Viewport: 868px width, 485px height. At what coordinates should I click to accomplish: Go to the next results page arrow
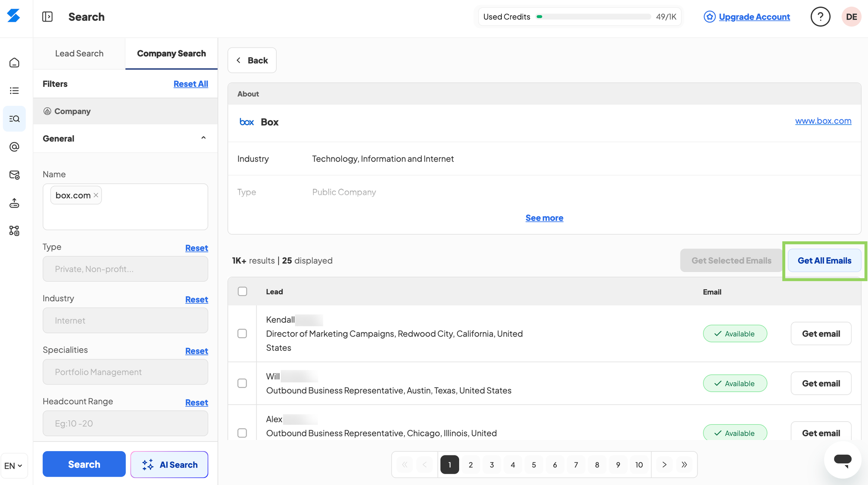(x=664, y=465)
